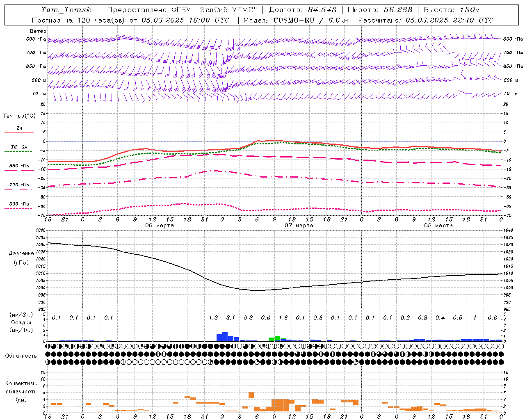Select the Высота: 130м text

(452, 10)
